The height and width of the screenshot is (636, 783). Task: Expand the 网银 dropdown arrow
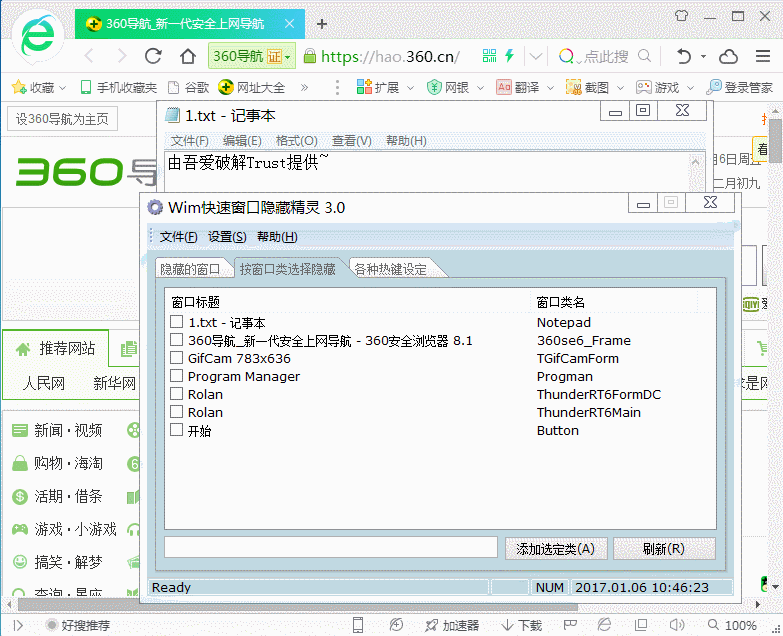(x=480, y=88)
